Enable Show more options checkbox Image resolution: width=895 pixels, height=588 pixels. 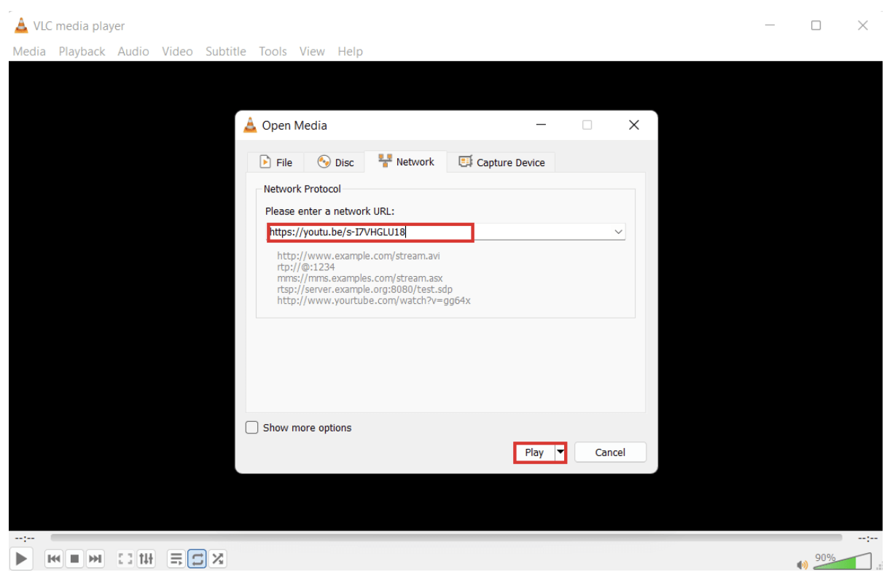252,428
